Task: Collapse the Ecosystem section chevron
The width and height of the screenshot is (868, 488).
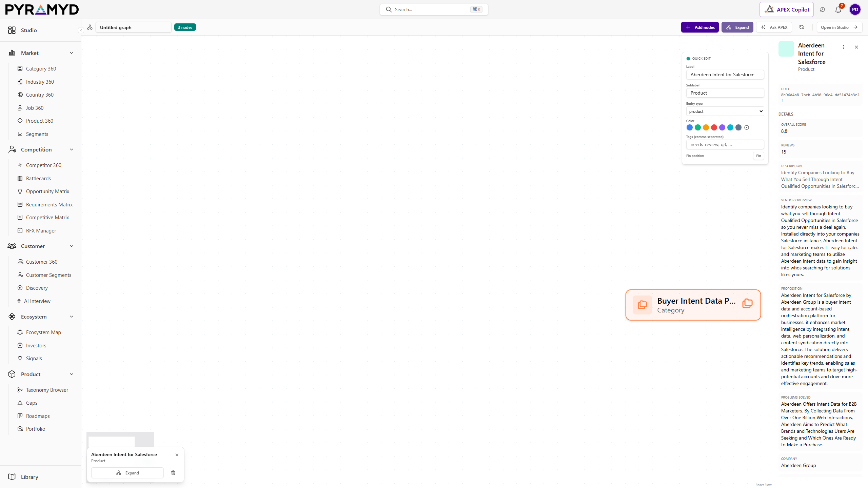Action: click(72, 317)
